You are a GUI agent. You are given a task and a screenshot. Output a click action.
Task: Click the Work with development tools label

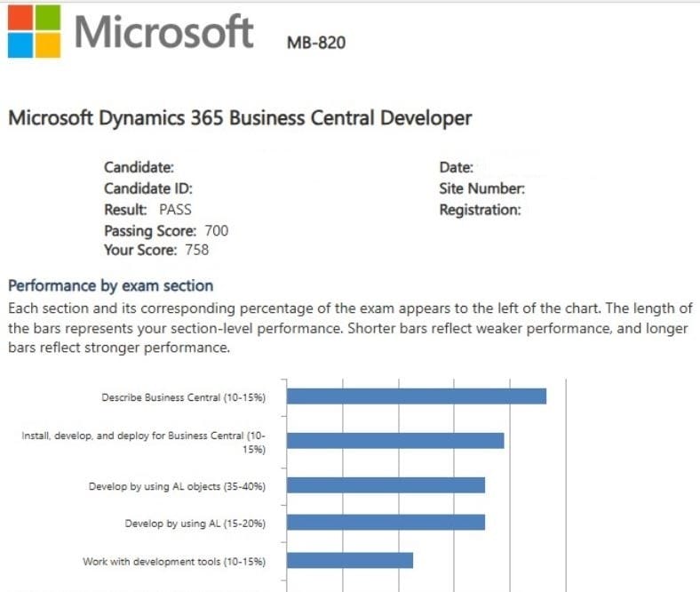click(x=173, y=562)
